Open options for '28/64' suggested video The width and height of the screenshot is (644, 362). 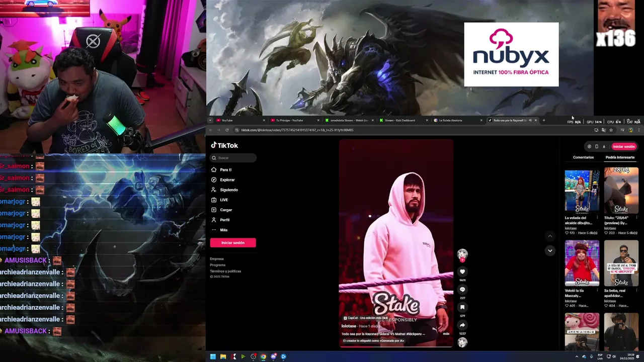(636, 218)
